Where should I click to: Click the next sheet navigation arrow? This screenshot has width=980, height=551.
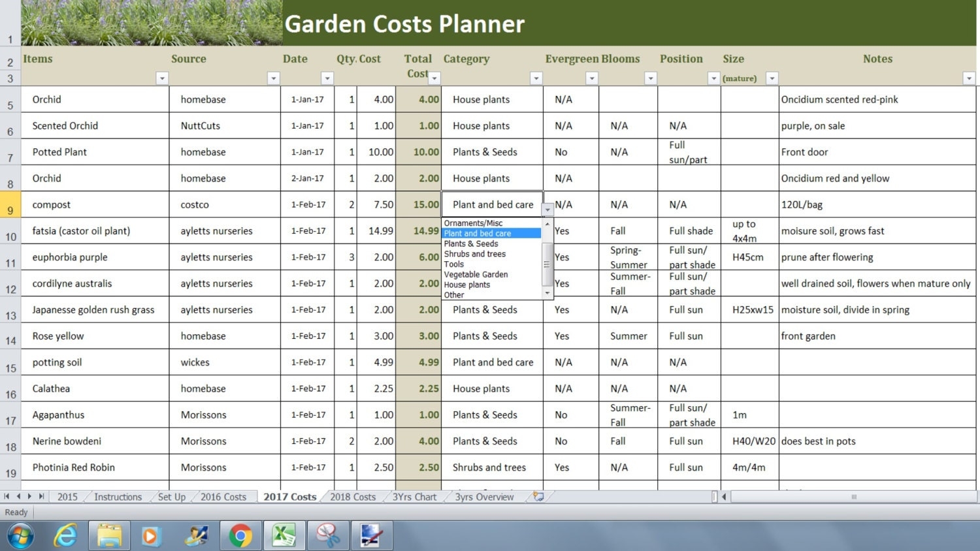click(x=29, y=496)
